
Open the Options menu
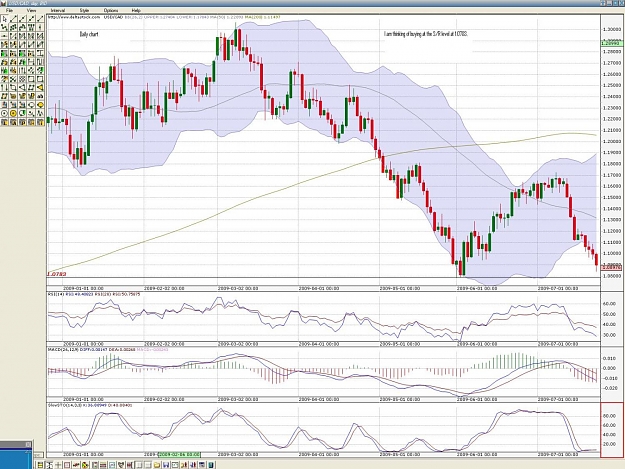(110, 10)
